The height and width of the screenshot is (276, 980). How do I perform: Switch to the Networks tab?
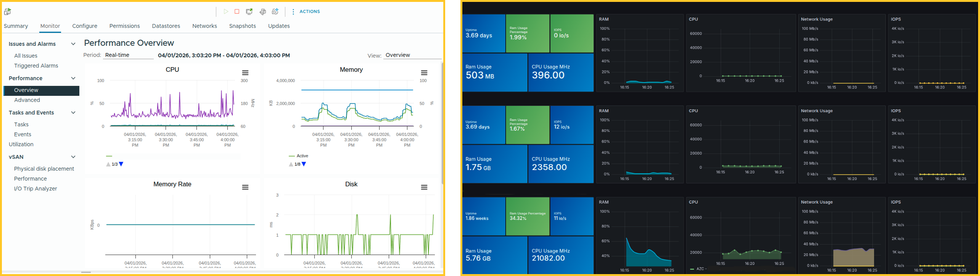point(204,26)
